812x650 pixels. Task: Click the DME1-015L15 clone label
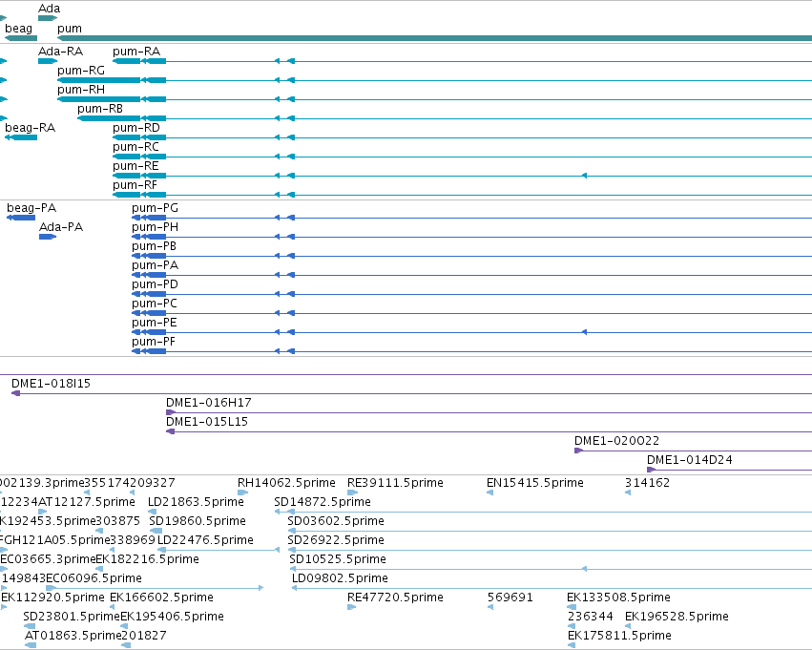[x=207, y=422]
